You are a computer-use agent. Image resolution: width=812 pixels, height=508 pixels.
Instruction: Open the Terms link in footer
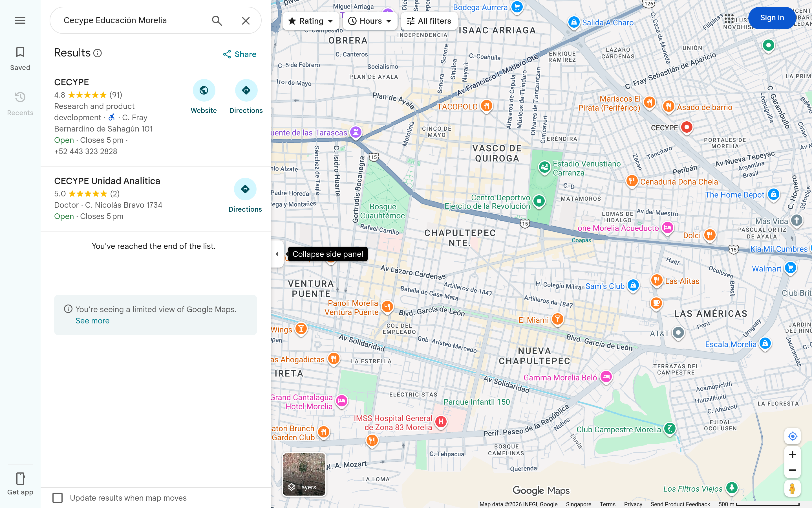click(x=607, y=504)
